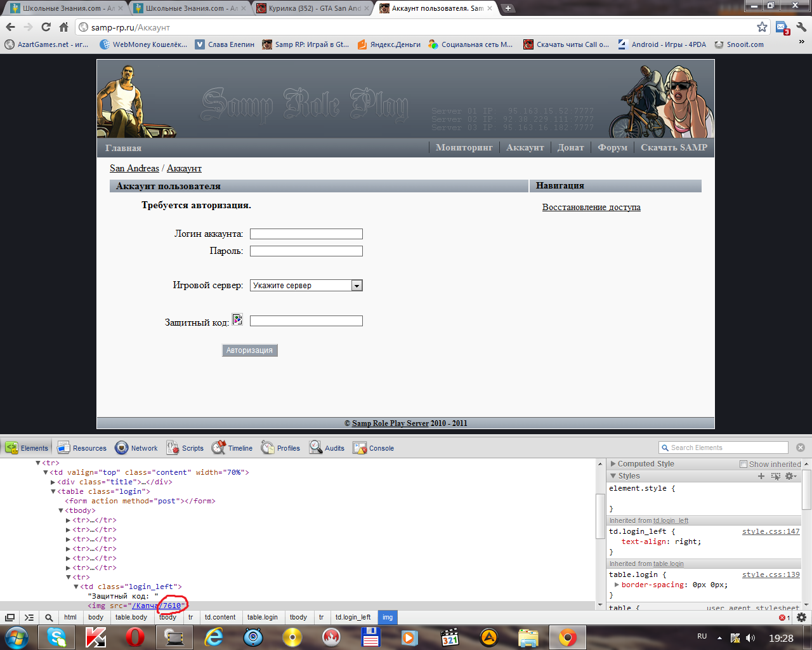Expand the div class title node

(53, 482)
